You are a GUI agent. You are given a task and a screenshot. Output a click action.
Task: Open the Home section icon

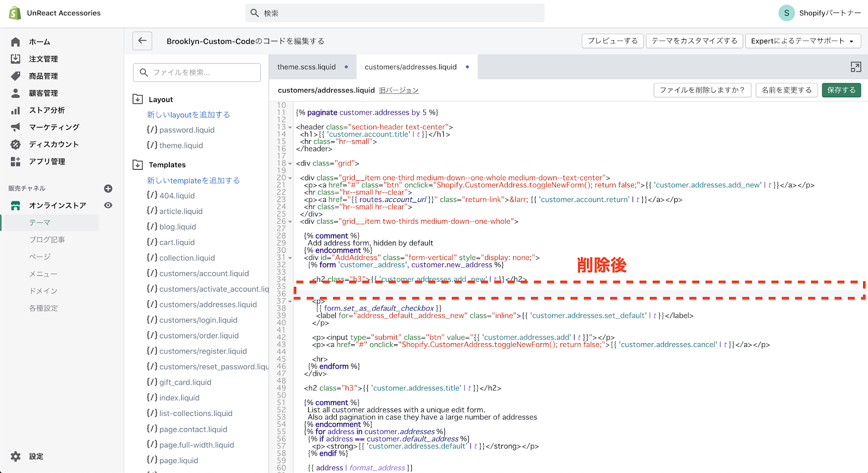(16, 42)
